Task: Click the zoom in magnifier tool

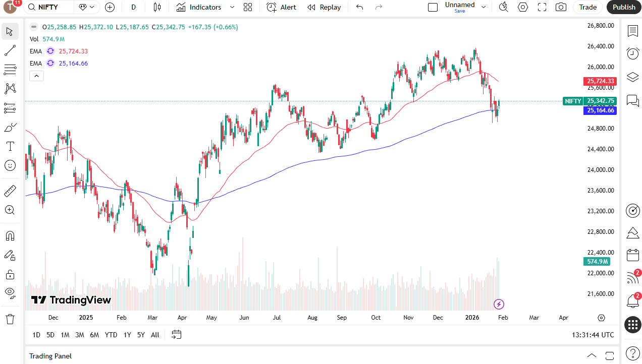Action: (x=10, y=210)
